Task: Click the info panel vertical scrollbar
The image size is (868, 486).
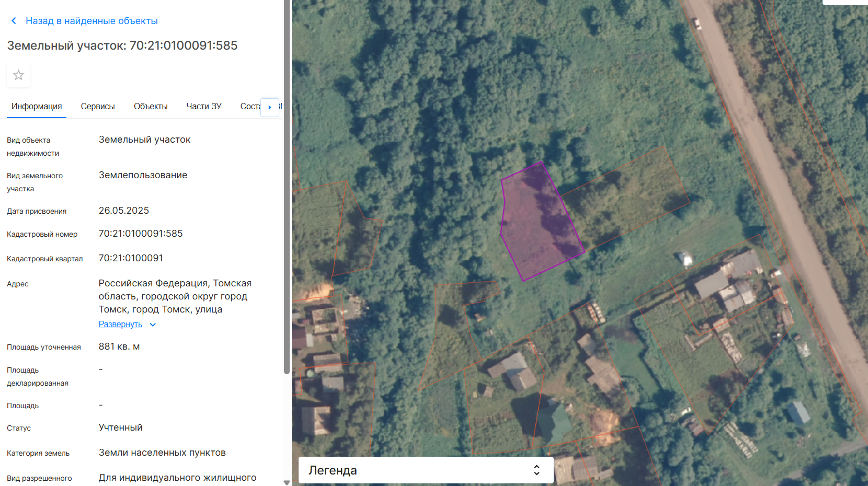Action: (x=287, y=209)
